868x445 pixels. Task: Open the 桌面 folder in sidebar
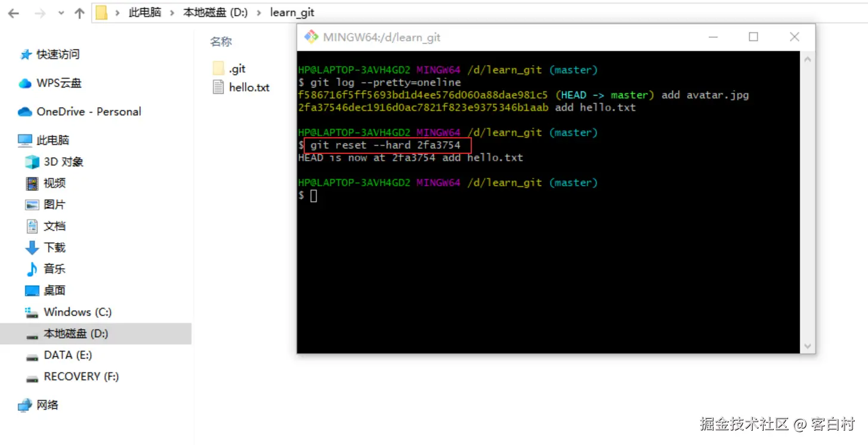[x=45, y=291]
